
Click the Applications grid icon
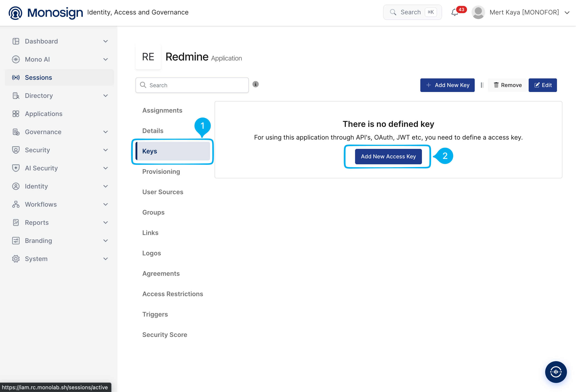click(x=16, y=114)
